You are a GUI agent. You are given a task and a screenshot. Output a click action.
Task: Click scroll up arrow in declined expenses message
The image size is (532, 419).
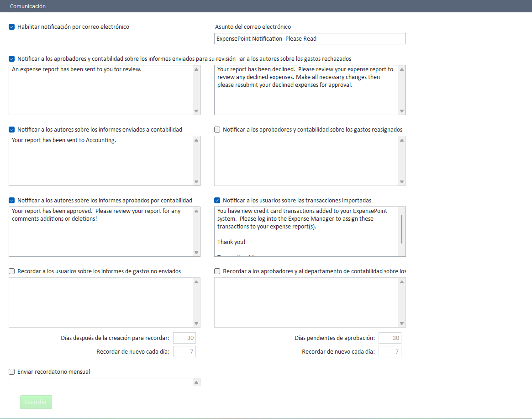coord(402,69)
